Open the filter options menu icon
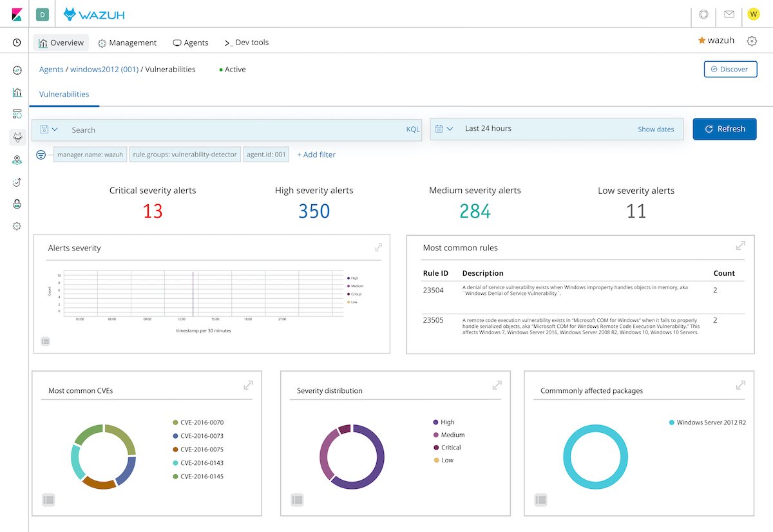 pos(41,155)
